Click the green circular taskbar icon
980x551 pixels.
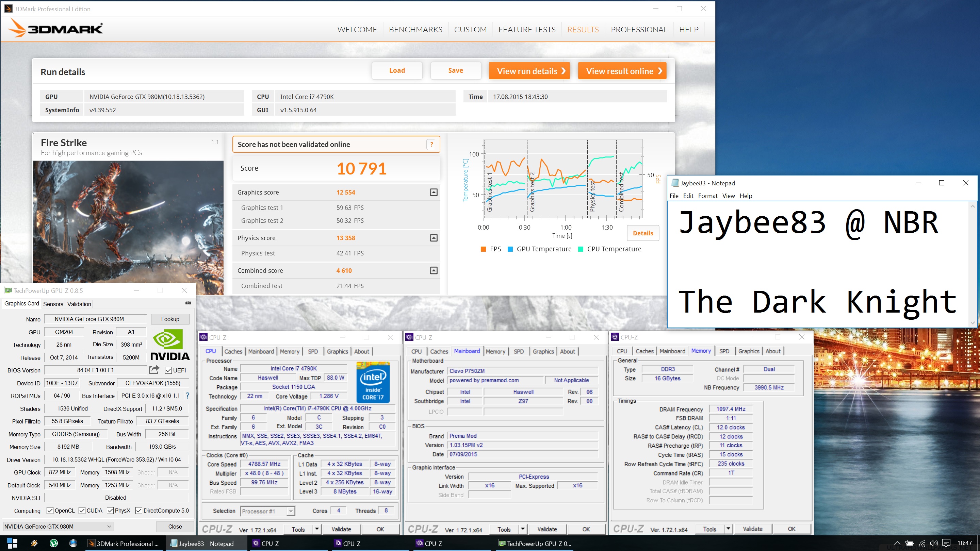(x=54, y=544)
